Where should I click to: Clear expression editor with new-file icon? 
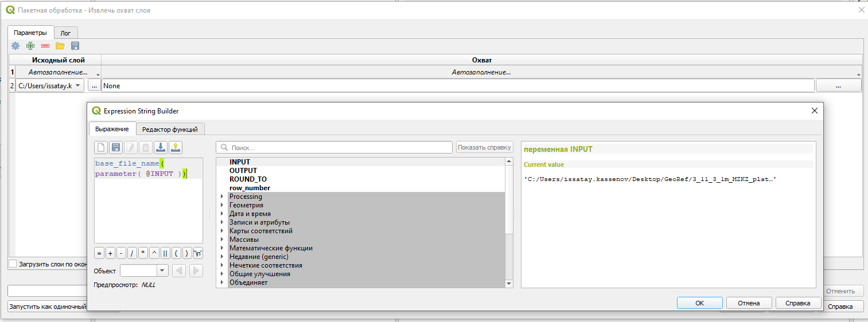(x=101, y=148)
